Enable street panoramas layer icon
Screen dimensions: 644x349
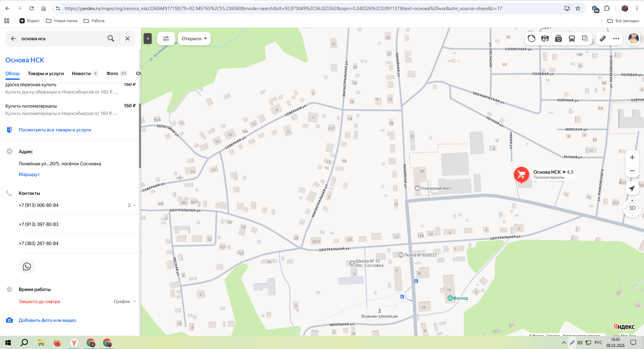click(x=545, y=39)
